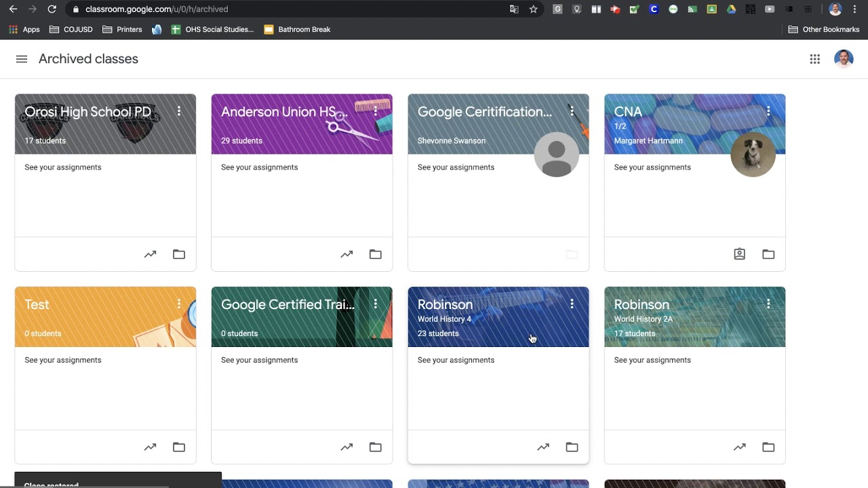This screenshot has height=488, width=868.
Task: Open OHS Social Studies bookmark
Action: (x=213, y=30)
